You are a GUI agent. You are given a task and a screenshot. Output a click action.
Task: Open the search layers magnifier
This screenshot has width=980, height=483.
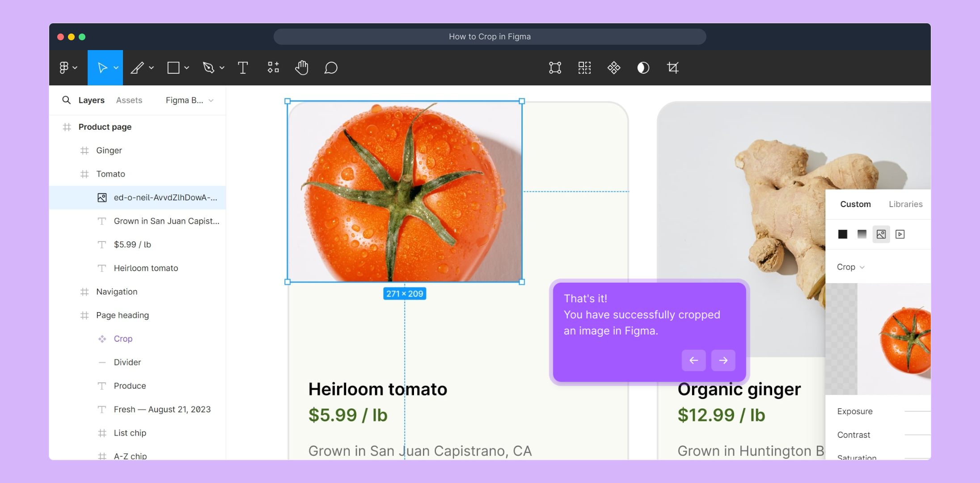[x=66, y=100]
